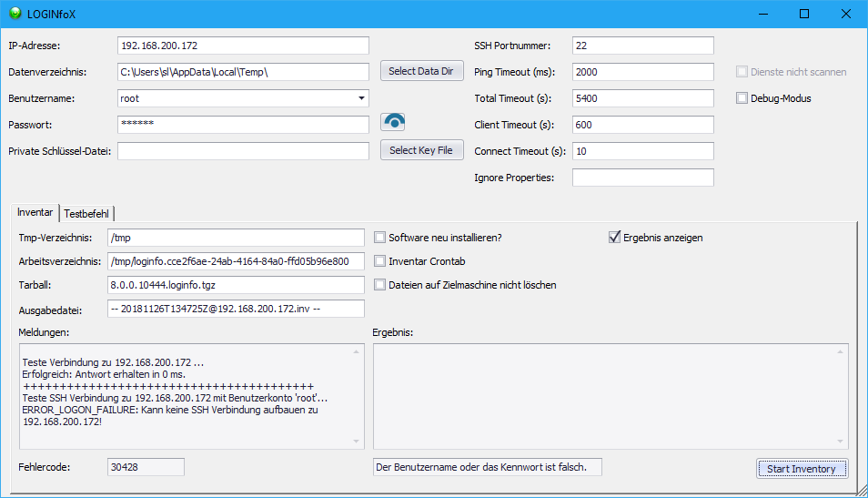The image size is (868, 498).
Task: Click the IP-Adresse input field
Action: (x=243, y=46)
